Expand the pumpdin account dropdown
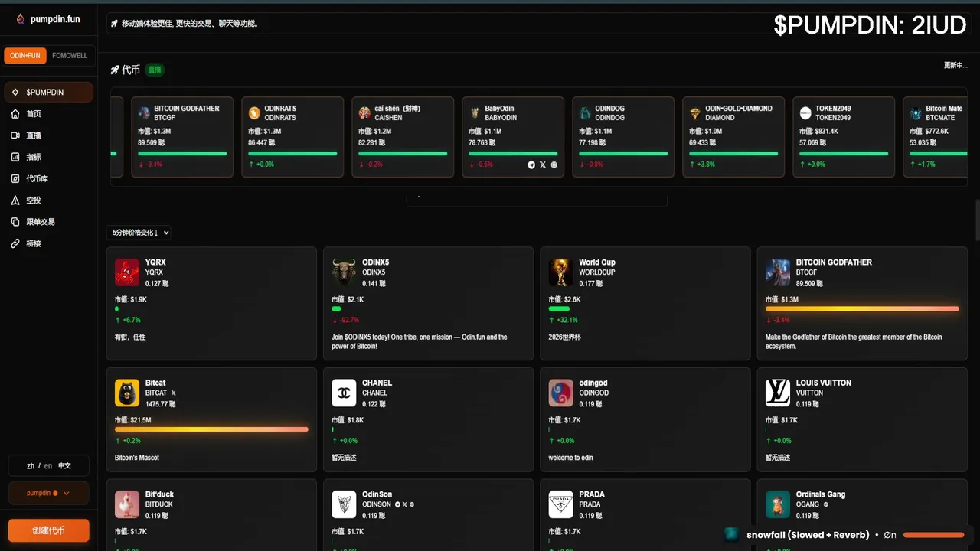The height and width of the screenshot is (551, 980). [x=49, y=493]
